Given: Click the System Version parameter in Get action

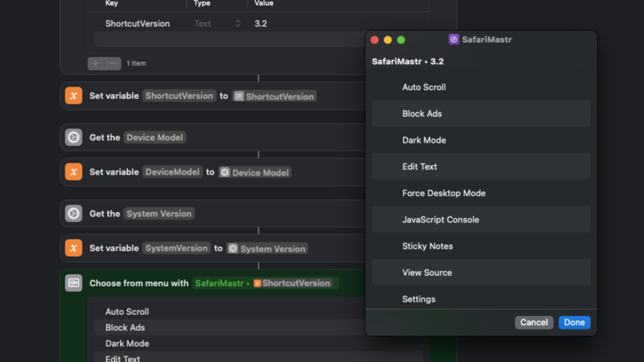Looking at the screenshot, I should pyautogui.click(x=159, y=213).
